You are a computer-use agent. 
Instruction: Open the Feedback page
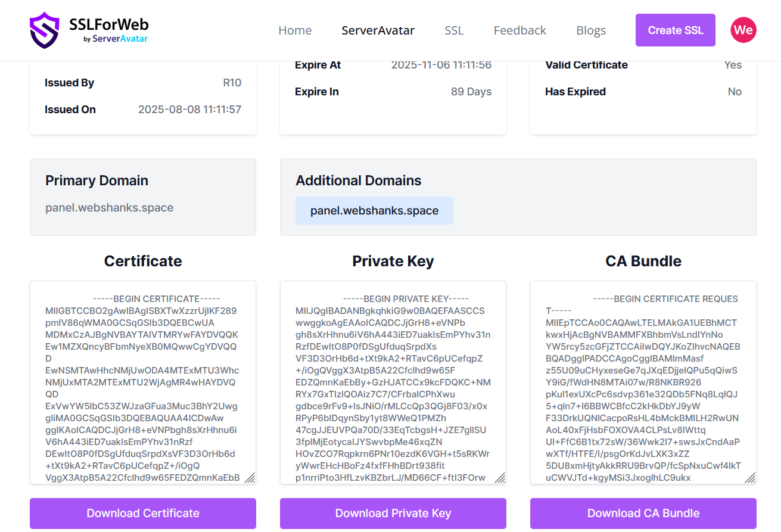(520, 30)
